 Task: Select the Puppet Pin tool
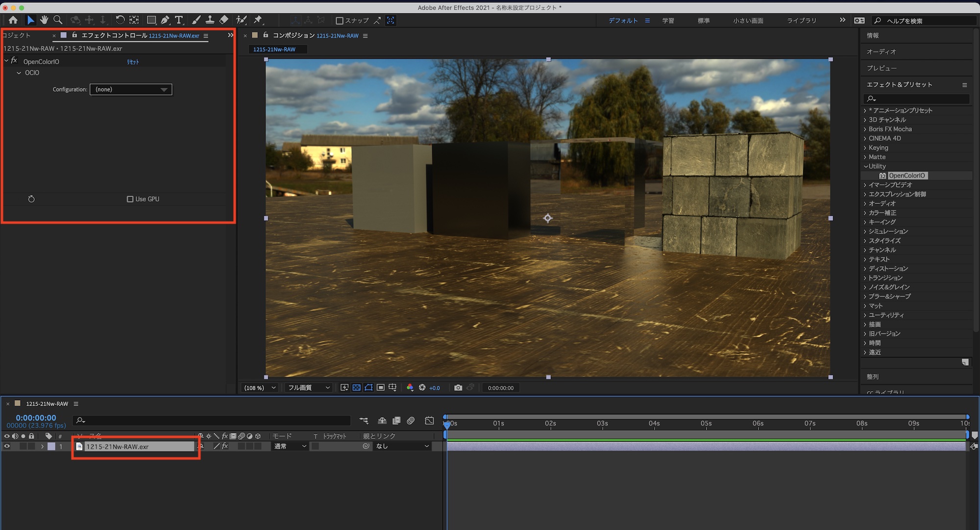[x=258, y=20]
